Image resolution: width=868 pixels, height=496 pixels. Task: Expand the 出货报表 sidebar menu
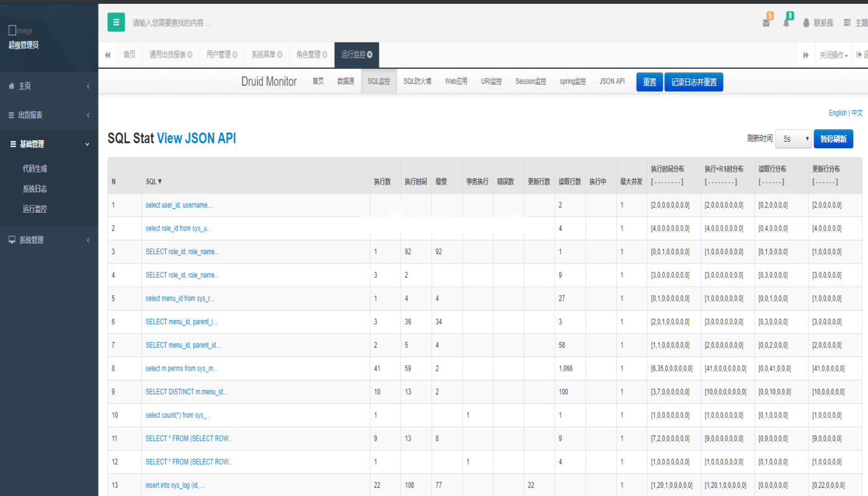pyautogui.click(x=49, y=115)
